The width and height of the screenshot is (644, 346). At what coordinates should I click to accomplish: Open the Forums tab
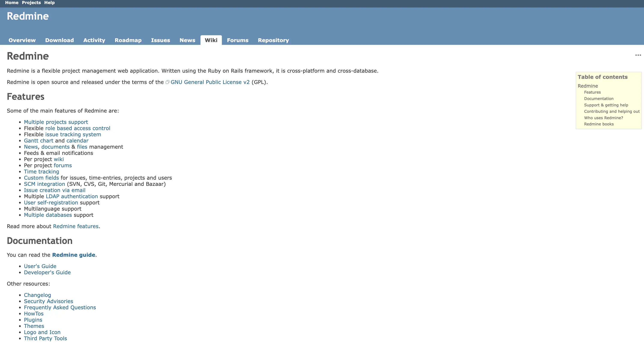pos(237,40)
